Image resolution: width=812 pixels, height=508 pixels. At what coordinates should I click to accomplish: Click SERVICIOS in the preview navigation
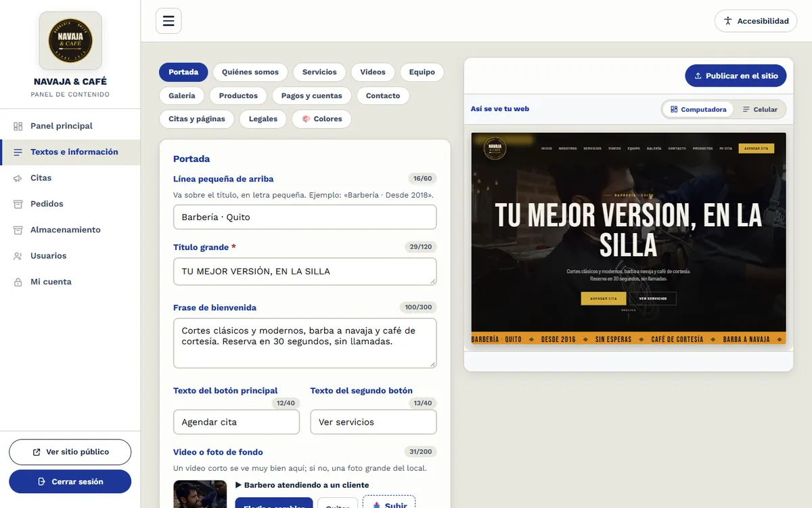pyautogui.click(x=592, y=148)
